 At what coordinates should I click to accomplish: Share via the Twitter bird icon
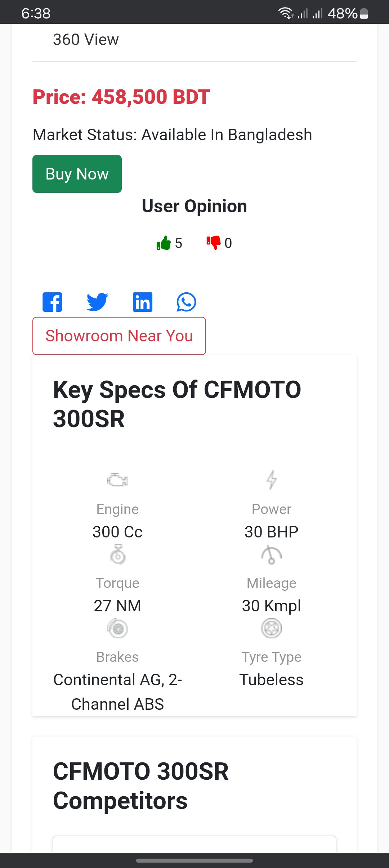pos(97,302)
